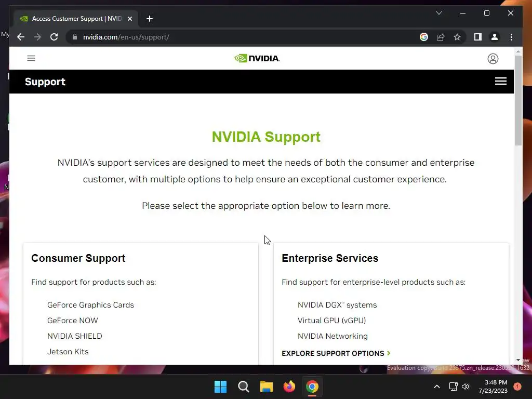Click the Support heading in black bar
Image resolution: width=532 pixels, height=399 pixels.
point(45,82)
